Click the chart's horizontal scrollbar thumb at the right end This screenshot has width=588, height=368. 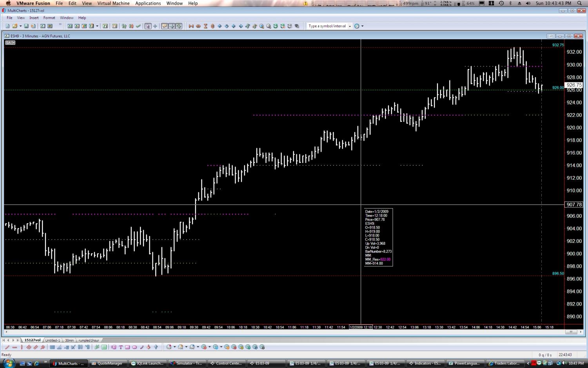pos(571,332)
